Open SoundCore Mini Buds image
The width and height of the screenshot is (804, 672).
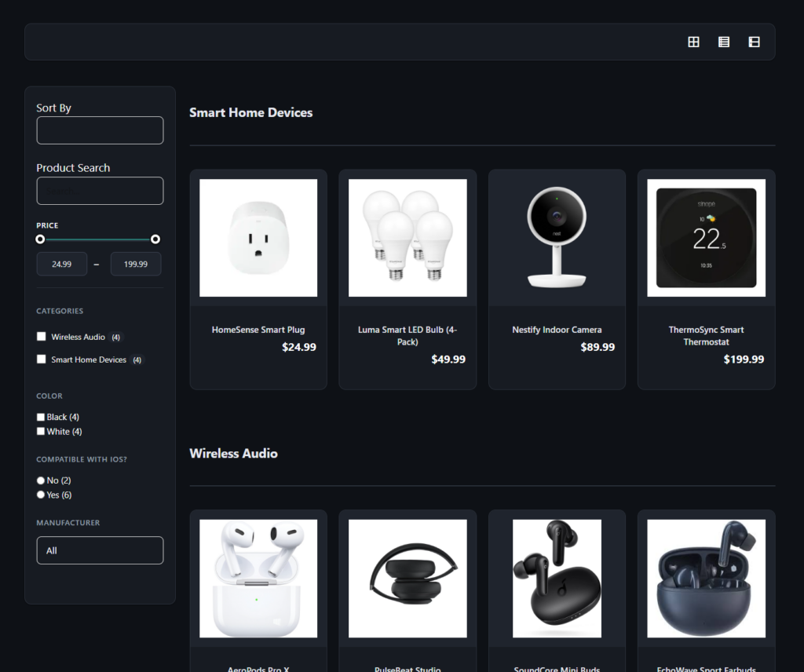(x=557, y=579)
